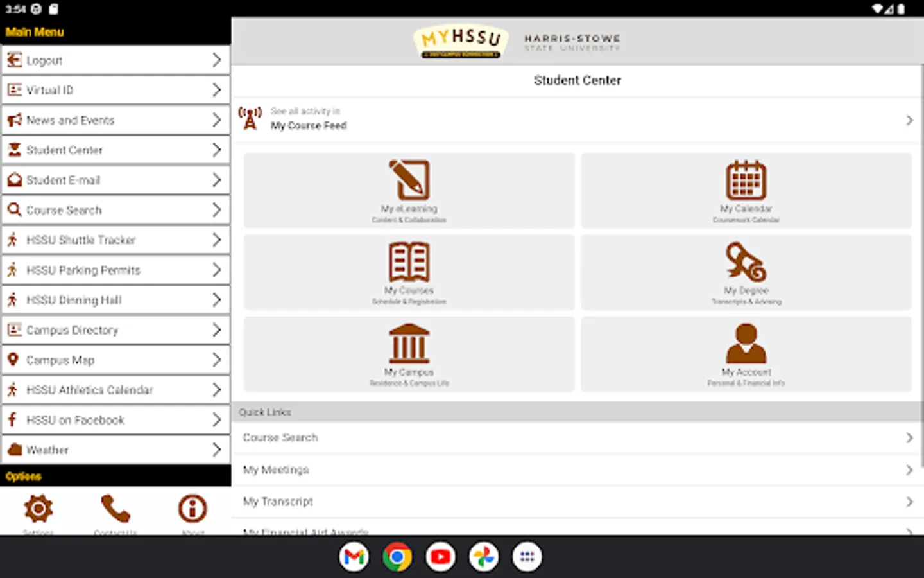Screen dimensions: 924x578
Task: Launch YouTube from the dock
Action: click(441, 557)
